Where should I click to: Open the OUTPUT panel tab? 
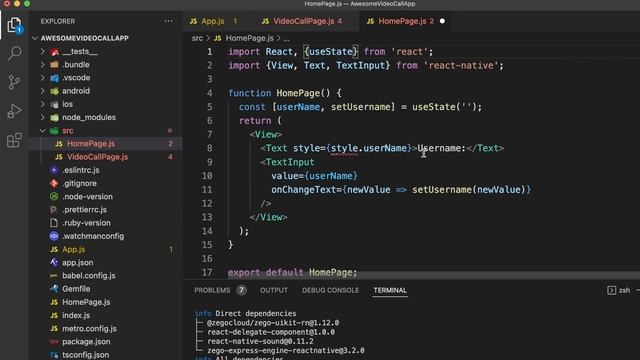274,290
